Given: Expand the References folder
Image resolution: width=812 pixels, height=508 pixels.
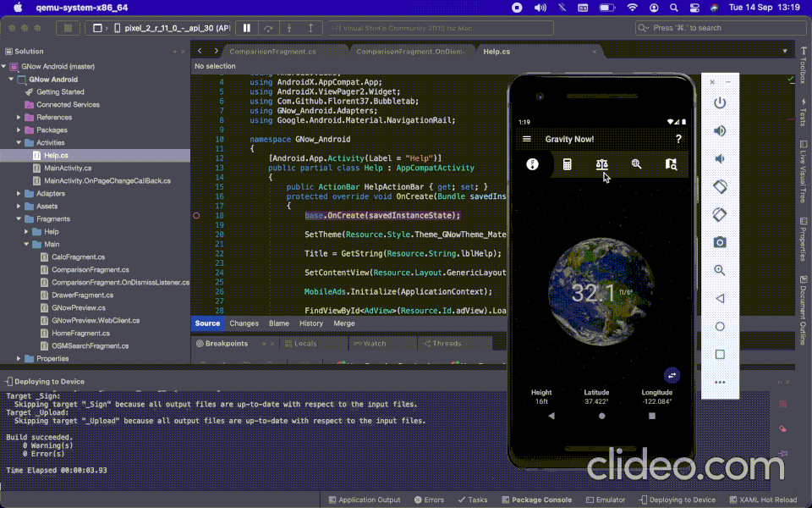Looking at the screenshot, I should tap(19, 117).
